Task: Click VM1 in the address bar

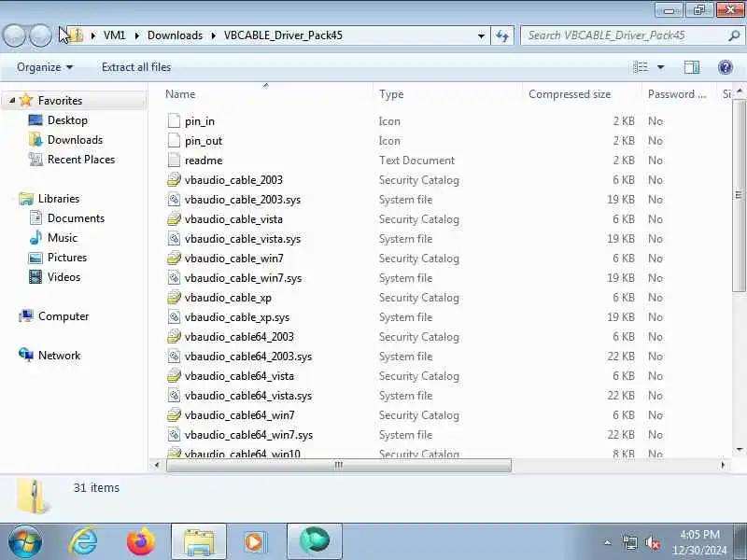Action: click(114, 35)
